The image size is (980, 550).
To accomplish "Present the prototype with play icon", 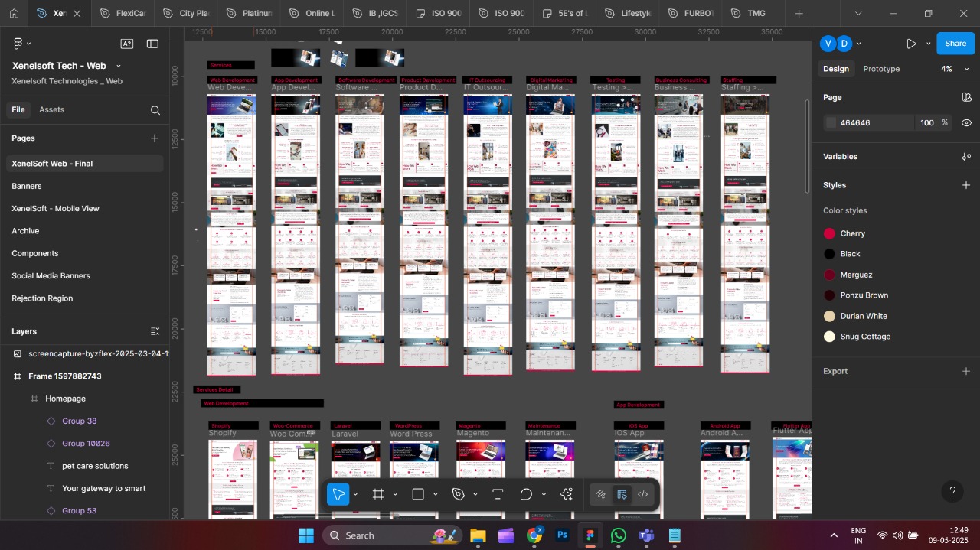I will click(x=911, y=44).
